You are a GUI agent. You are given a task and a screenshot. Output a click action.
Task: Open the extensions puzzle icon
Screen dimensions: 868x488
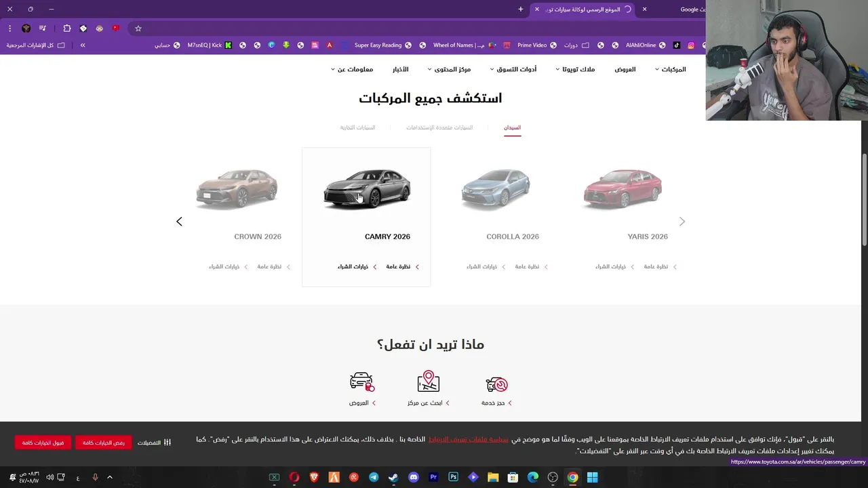pos(67,28)
